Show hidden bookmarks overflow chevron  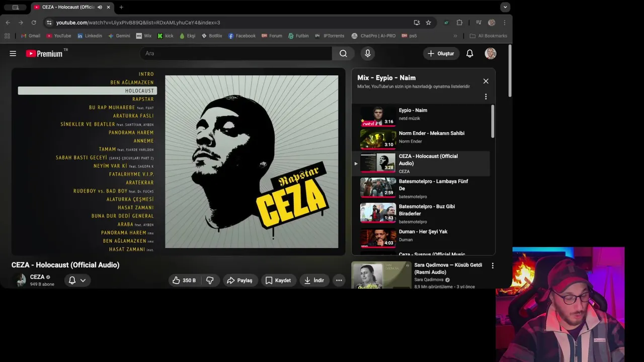click(455, 36)
